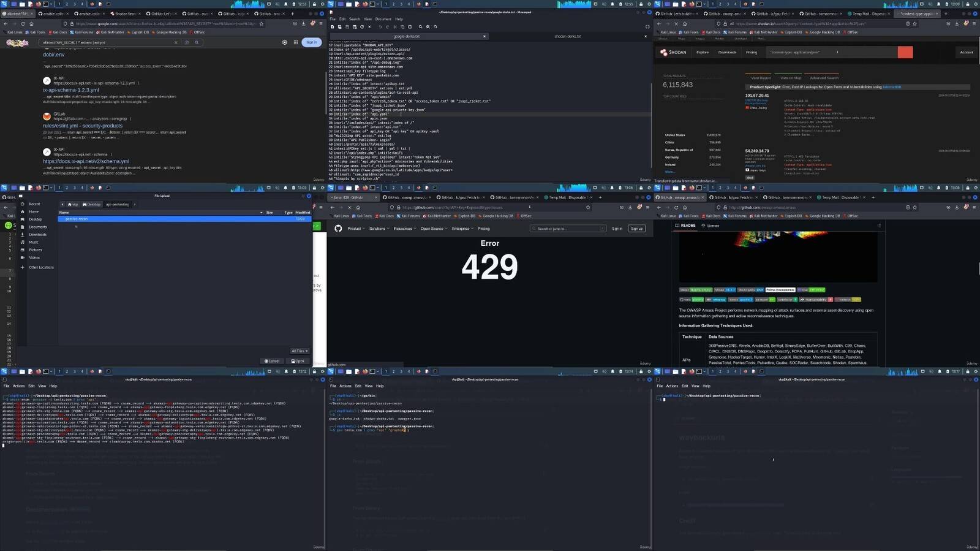Click Mousepad fullscreen toolbar icon
Screen dimensions: 980x551
647,27
